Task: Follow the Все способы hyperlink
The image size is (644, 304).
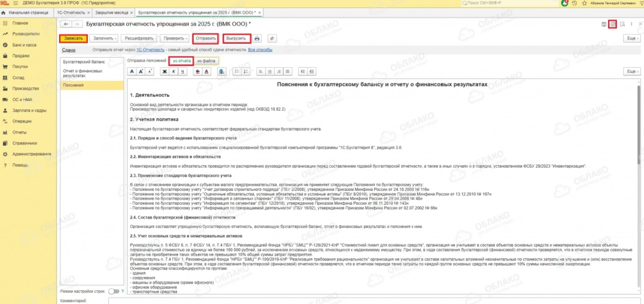Action: point(260,50)
